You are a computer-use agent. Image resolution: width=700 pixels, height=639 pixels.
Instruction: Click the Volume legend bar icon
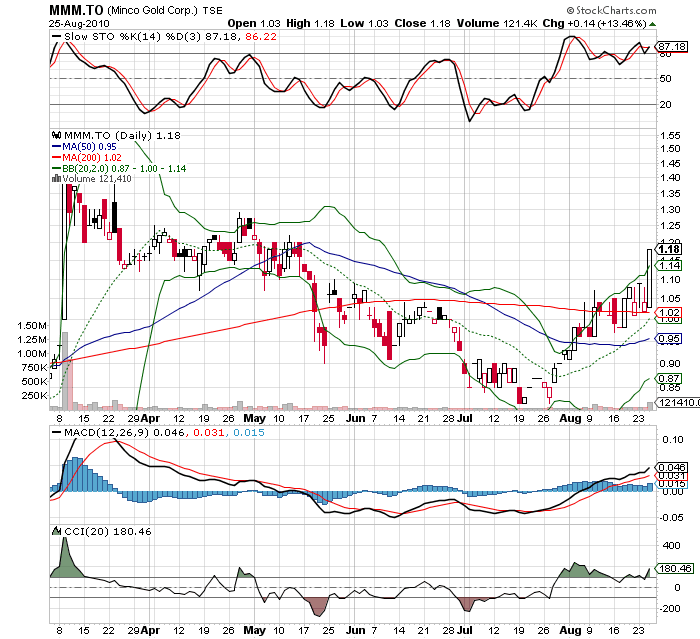coord(56,179)
